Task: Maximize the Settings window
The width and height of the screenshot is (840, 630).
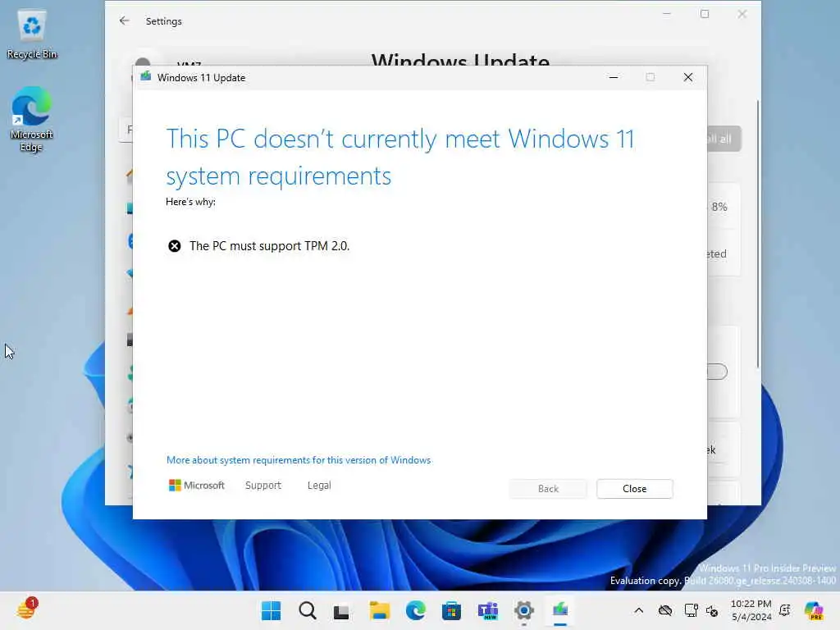Action: click(705, 15)
